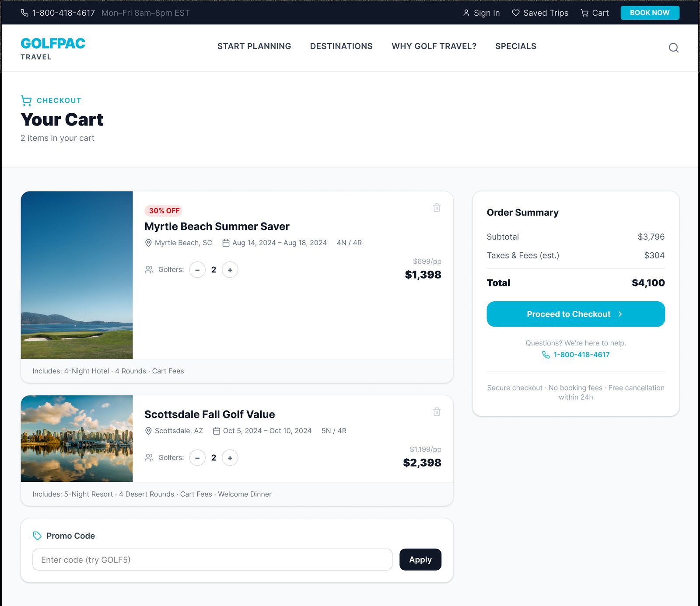
Task: Click the phone icon in Order Summary help section
Action: click(546, 355)
